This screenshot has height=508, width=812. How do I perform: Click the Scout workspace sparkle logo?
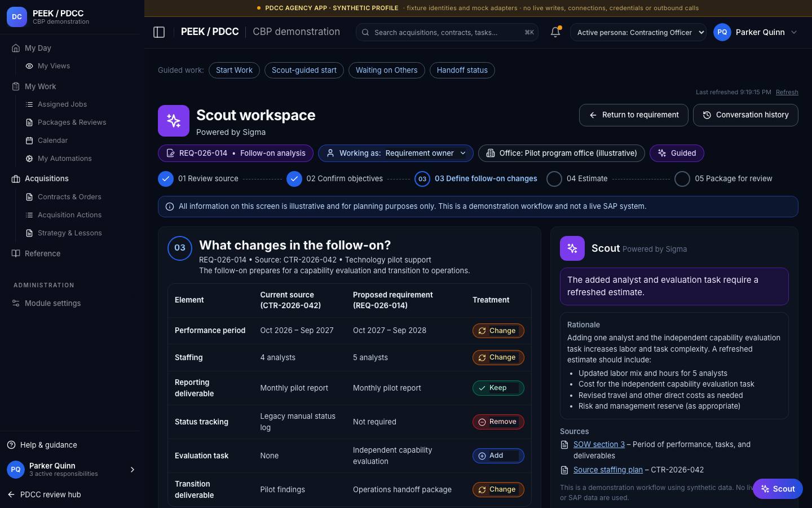174,121
